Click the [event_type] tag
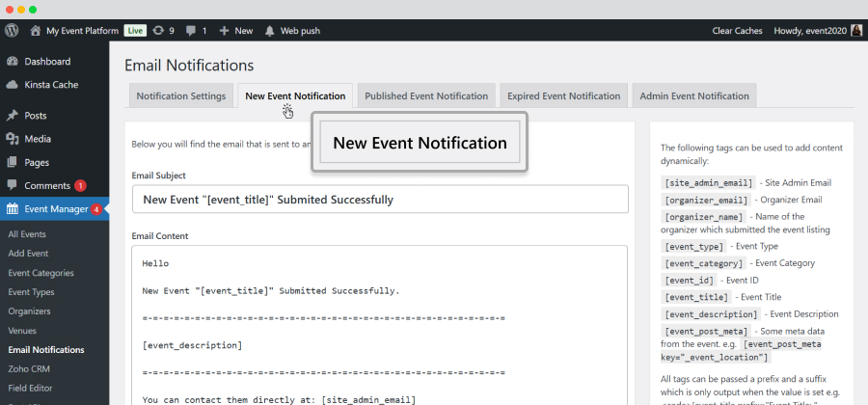868x405 pixels. point(694,246)
